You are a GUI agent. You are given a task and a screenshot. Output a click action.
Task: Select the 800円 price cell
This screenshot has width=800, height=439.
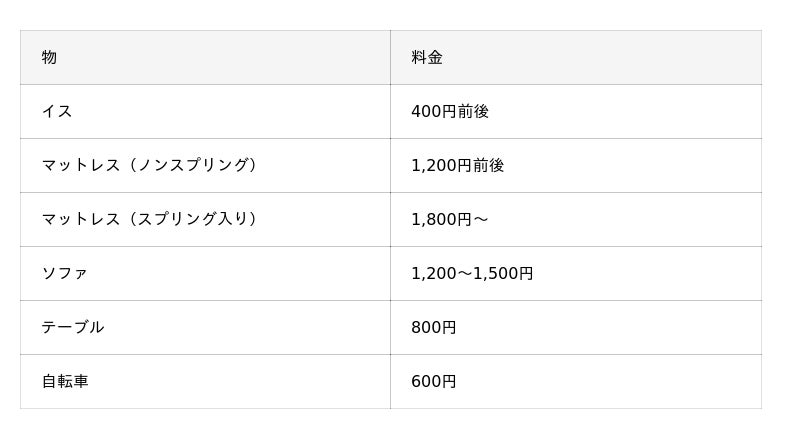pyautogui.click(x=433, y=328)
